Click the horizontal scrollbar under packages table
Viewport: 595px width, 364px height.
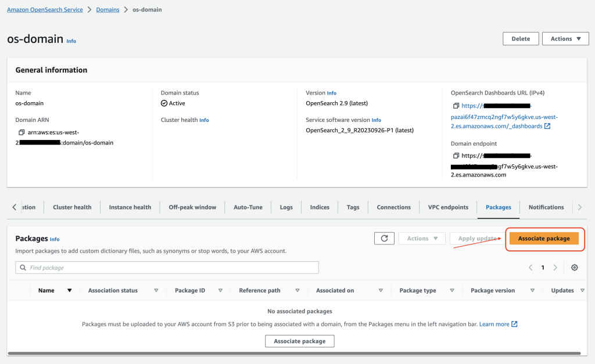pos(294,354)
